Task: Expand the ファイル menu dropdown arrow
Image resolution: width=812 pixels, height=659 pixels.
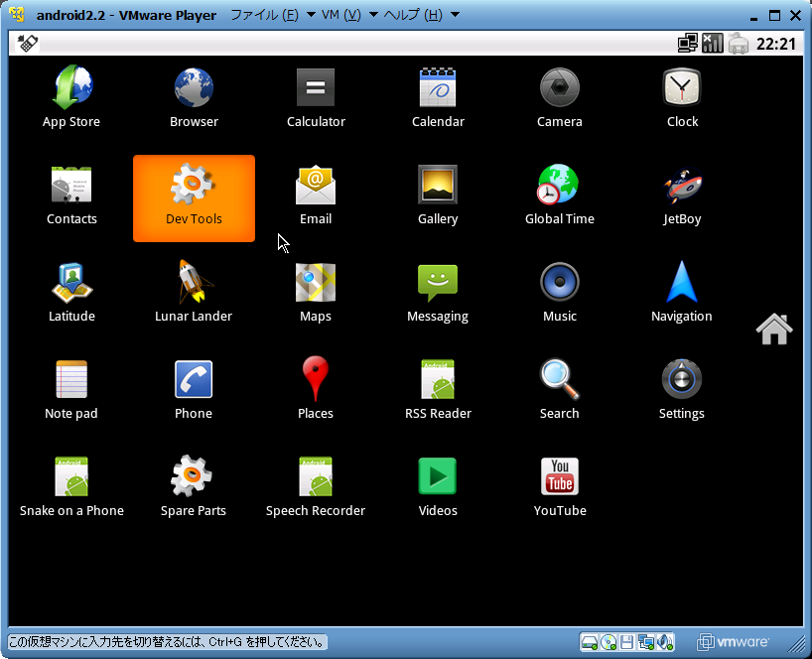Action: (312, 15)
